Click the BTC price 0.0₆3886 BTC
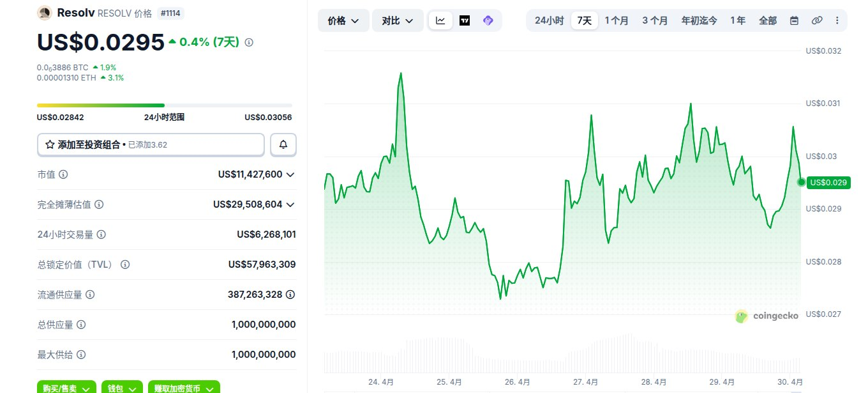The image size is (868, 393). [x=63, y=67]
